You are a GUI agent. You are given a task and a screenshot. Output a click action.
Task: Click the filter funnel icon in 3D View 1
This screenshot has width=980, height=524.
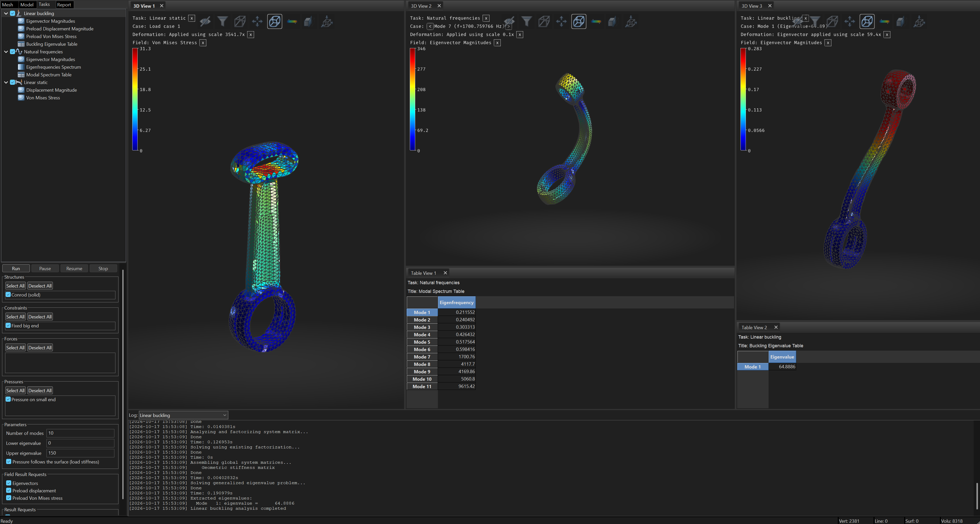223,21
